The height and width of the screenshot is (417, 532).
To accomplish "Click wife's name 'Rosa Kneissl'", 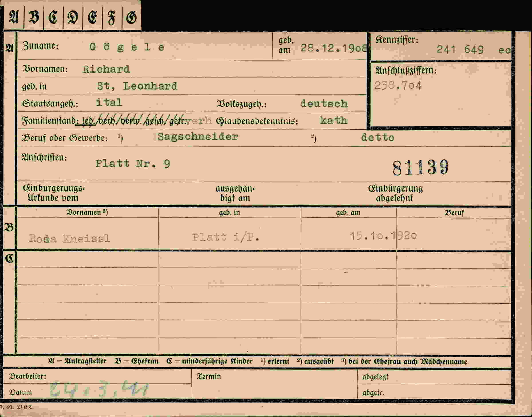I will (x=70, y=238).
